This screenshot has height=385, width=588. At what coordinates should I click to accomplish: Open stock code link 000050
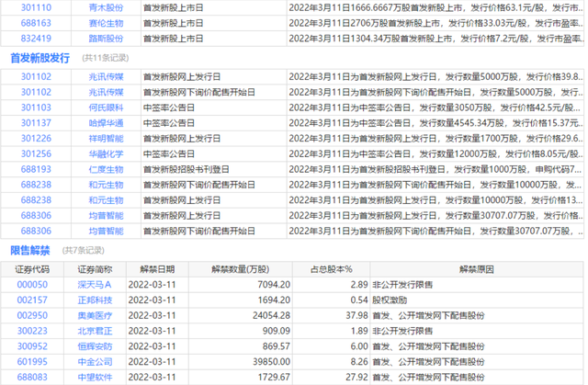point(32,285)
